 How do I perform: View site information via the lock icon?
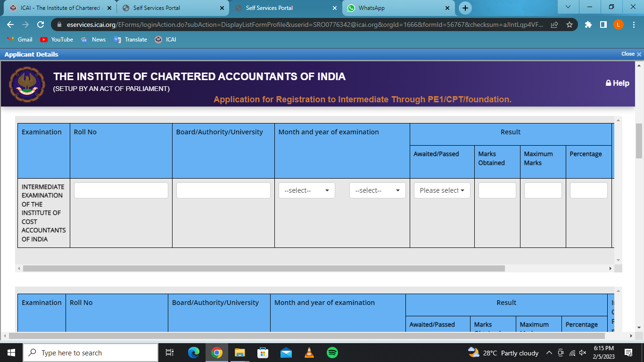click(59, 25)
